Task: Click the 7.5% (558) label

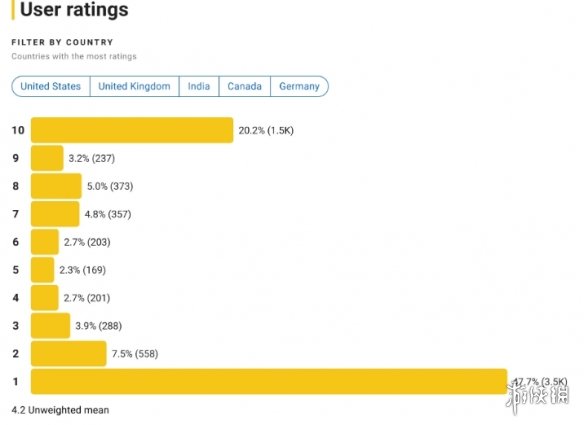Action: click(135, 353)
